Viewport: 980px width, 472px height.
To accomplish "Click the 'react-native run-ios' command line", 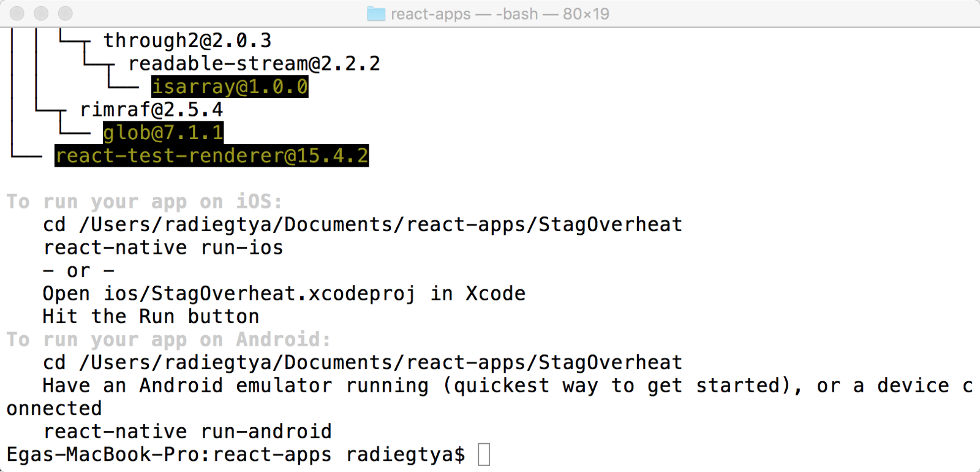I will (163, 248).
